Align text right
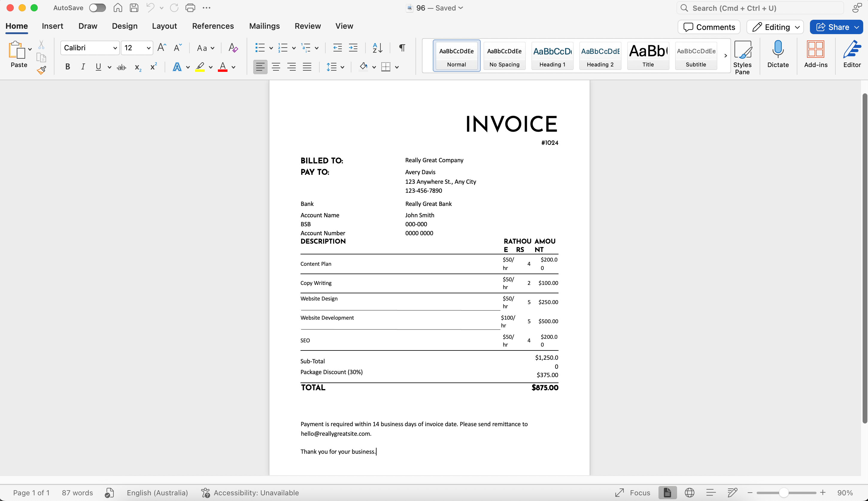Viewport: 868px width, 501px height. click(292, 67)
